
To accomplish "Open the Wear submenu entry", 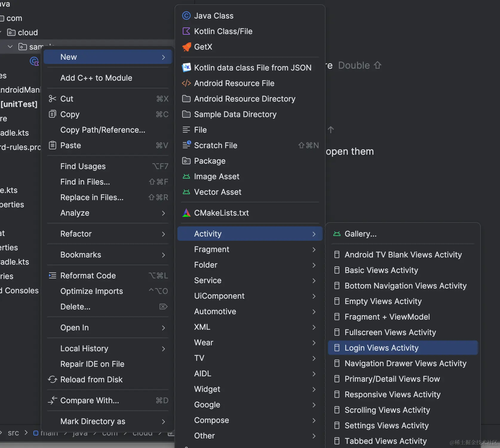I will (250, 342).
